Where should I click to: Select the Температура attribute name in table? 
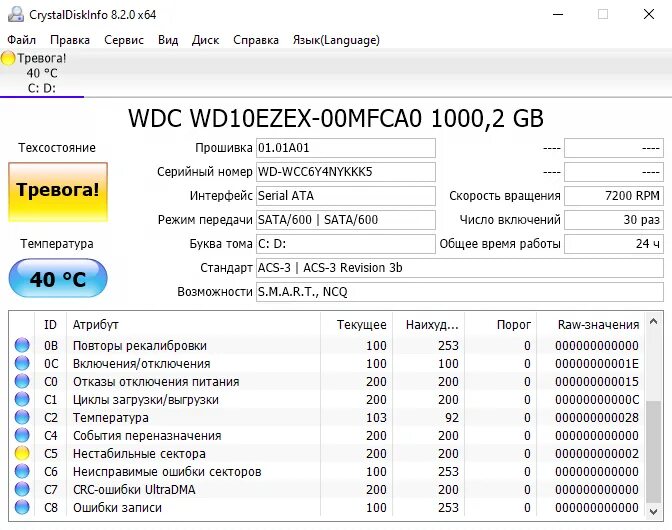[111, 417]
